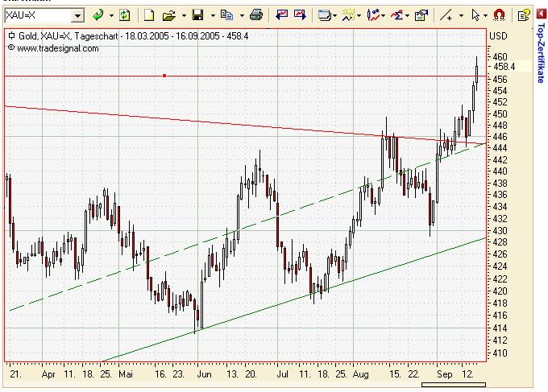The height and width of the screenshot is (392, 548).
Task: Click the sigma indicators icon
Action: pos(397,15)
